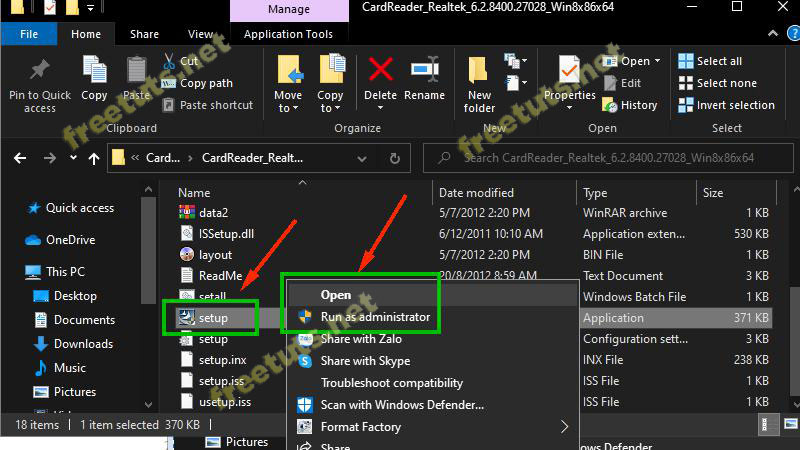Click the Forward navigation arrow
The width and height of the screenshot is (800, 450).
pos(49,158)
